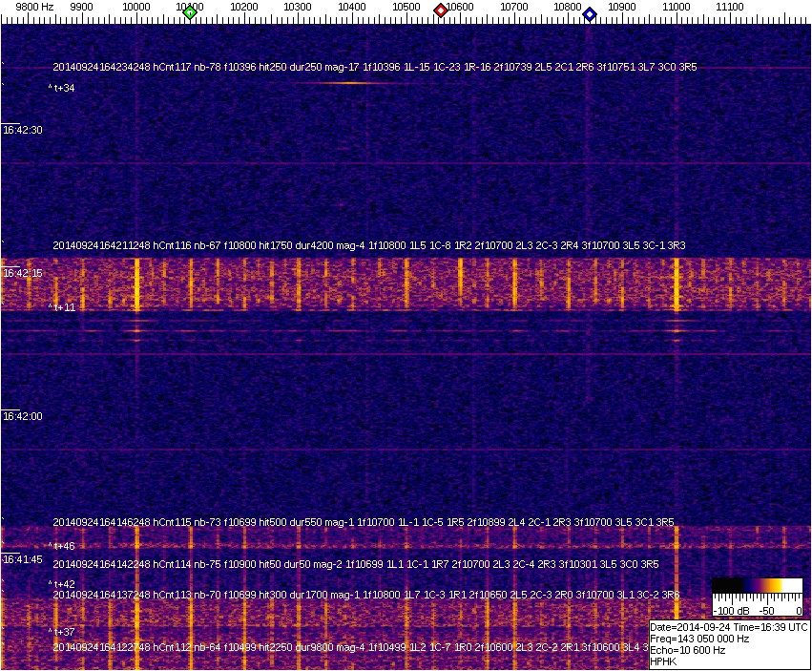Click the 11000 tick on frequency ruler
Viewport: 812px width, 671px height.
pos(677,7)
